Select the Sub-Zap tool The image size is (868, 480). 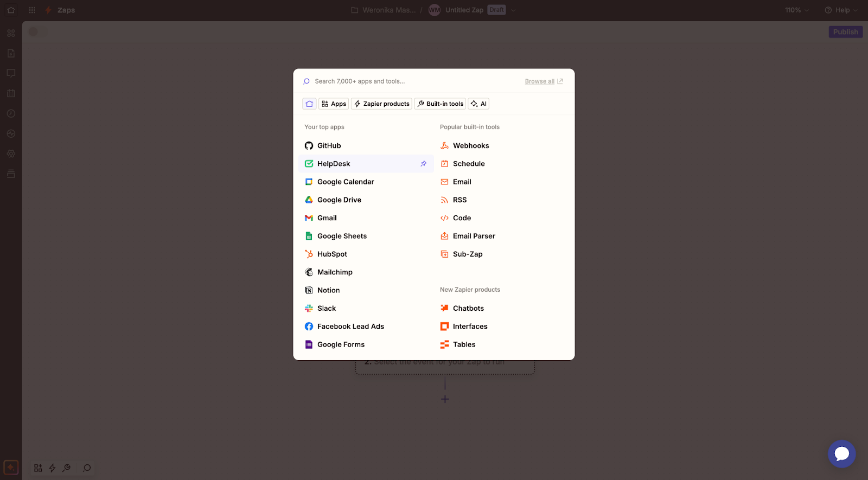502,254
